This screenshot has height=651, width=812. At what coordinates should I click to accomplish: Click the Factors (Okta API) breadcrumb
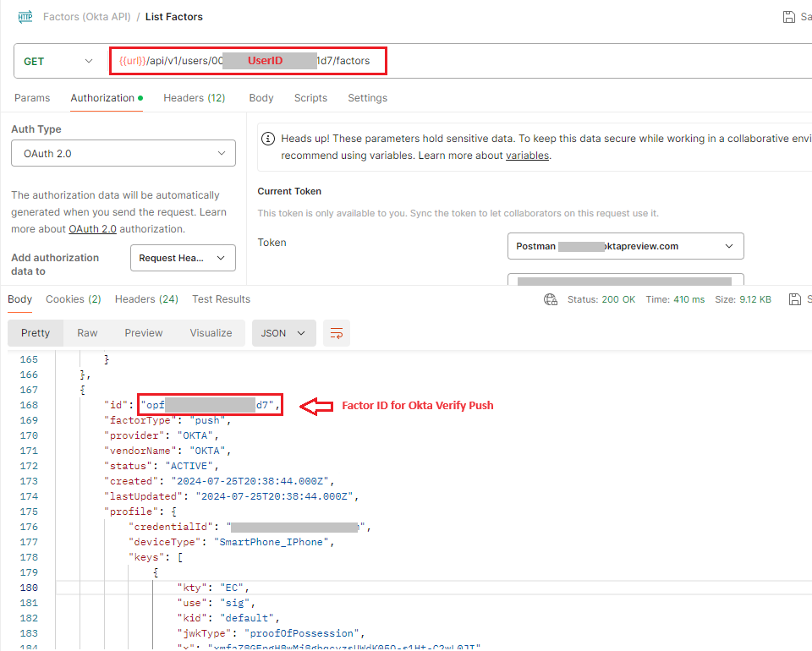(86, 17)
